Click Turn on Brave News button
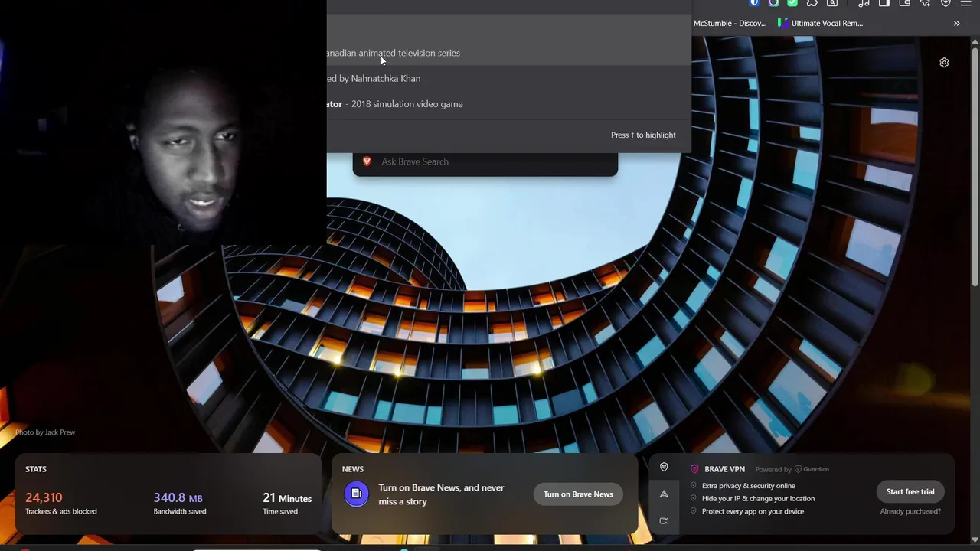 578,494
